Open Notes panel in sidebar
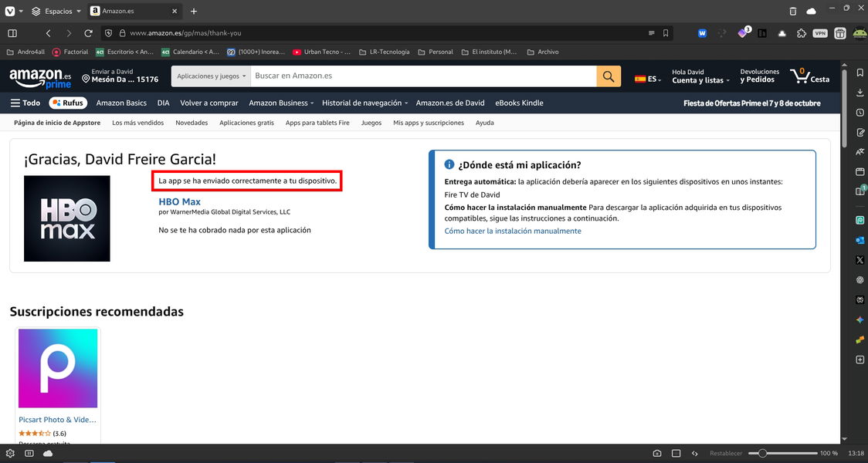868x463 pixels. [x=860, y=132]
